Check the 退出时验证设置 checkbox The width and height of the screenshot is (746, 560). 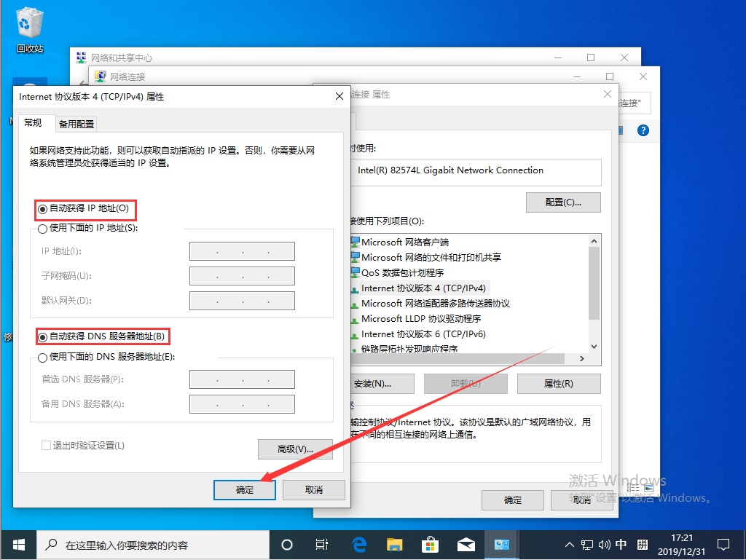point(46,445)
